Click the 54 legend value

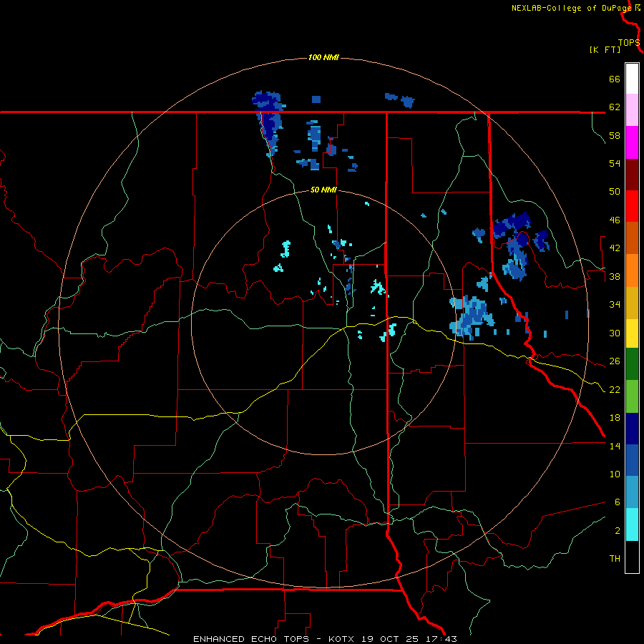[x=615, y=163]
